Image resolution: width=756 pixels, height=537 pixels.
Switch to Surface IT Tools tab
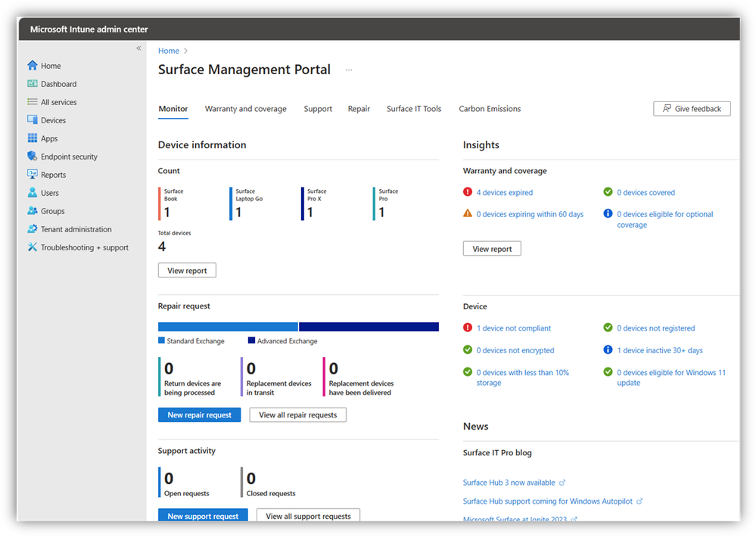click(x=414, y=109)
